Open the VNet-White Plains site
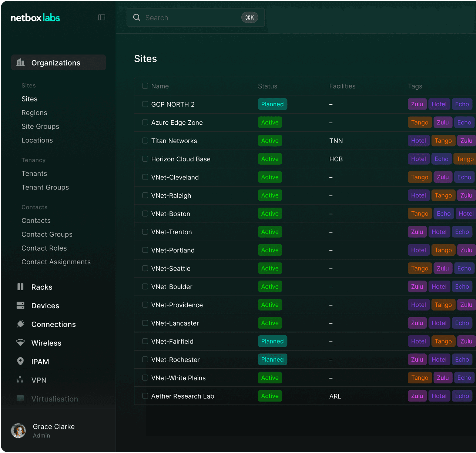 (178, 378)
